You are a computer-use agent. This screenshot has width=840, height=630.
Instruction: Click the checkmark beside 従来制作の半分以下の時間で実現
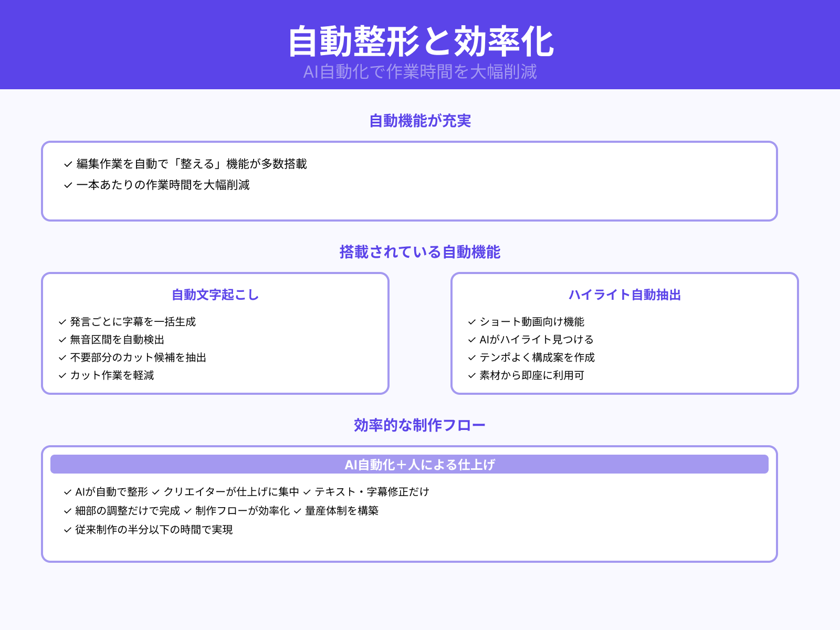pos(67,530)
